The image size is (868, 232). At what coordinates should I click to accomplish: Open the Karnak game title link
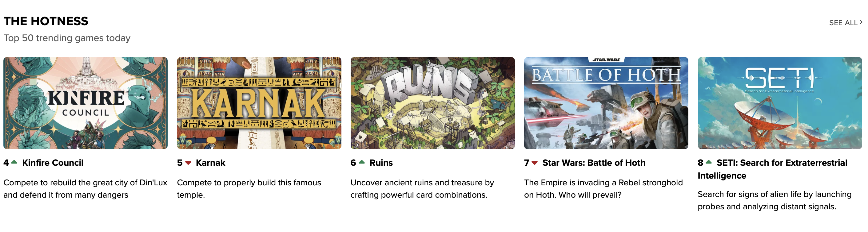[211, 163]
